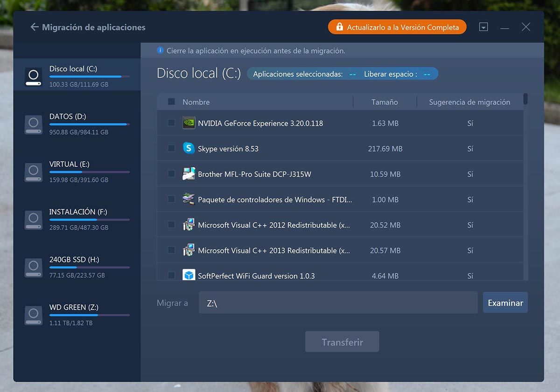This screenshot has height=392, width=560.
Task: Click the 1.63 MB size value
Action: [x=385, y=123]
